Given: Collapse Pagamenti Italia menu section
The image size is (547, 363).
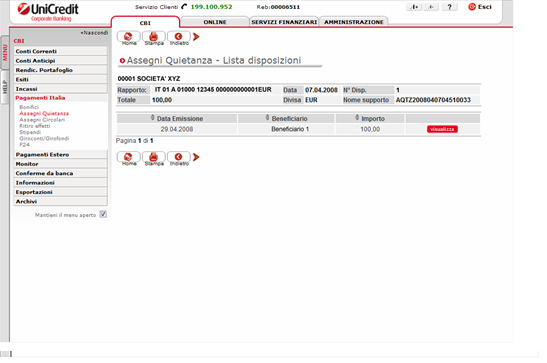Looking at the screenshot, I should [x=61, y=98].
